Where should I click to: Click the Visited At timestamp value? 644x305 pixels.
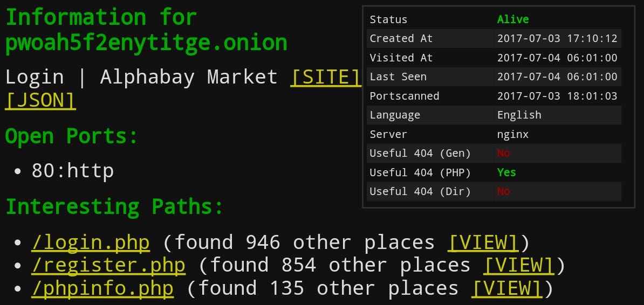tap(557, 58)
